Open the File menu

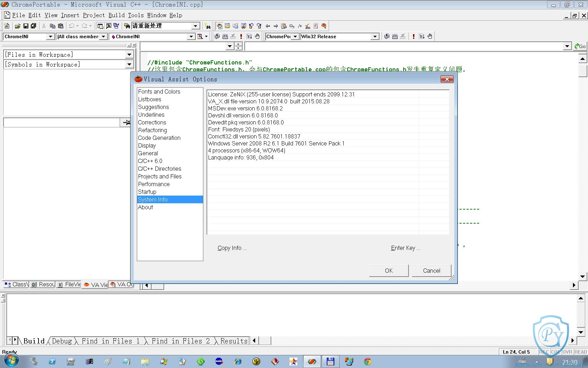(x=19, y=15)
